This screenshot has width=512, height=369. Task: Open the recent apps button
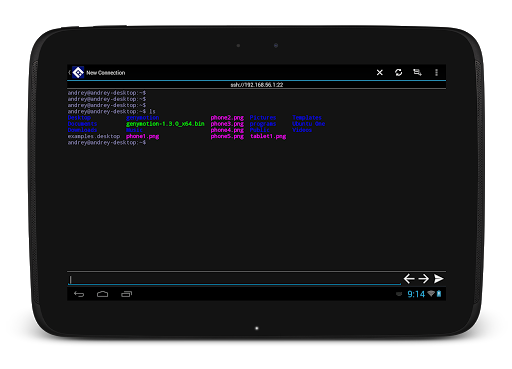pos(126,294)
